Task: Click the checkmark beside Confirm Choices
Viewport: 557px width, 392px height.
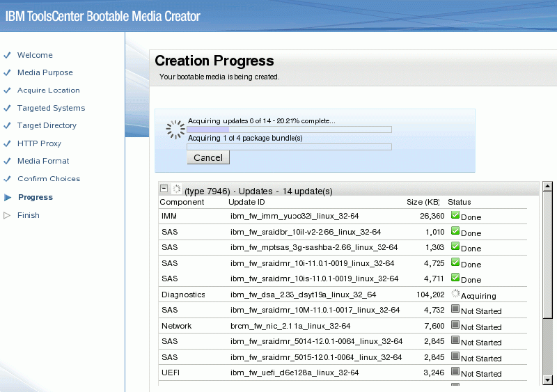Action: (x=8, y=179)
